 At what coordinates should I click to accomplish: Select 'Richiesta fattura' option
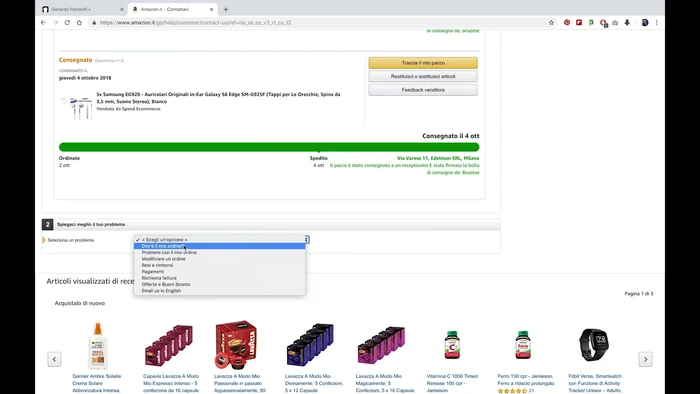pos(219,278)
